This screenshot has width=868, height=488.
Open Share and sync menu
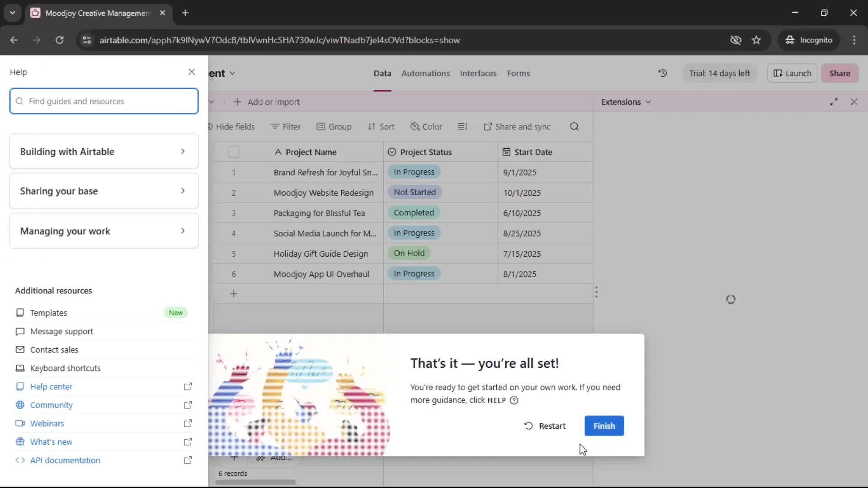[517, 127]
